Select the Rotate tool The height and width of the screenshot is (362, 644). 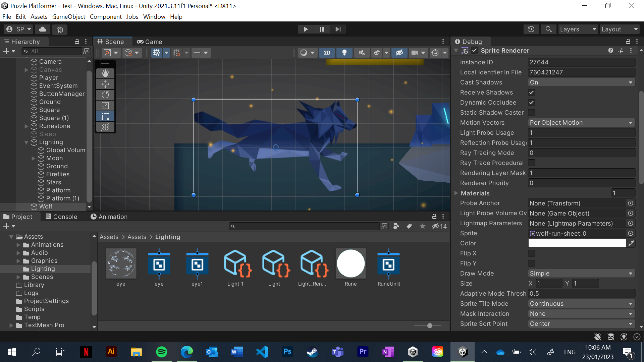pos(105,95)
